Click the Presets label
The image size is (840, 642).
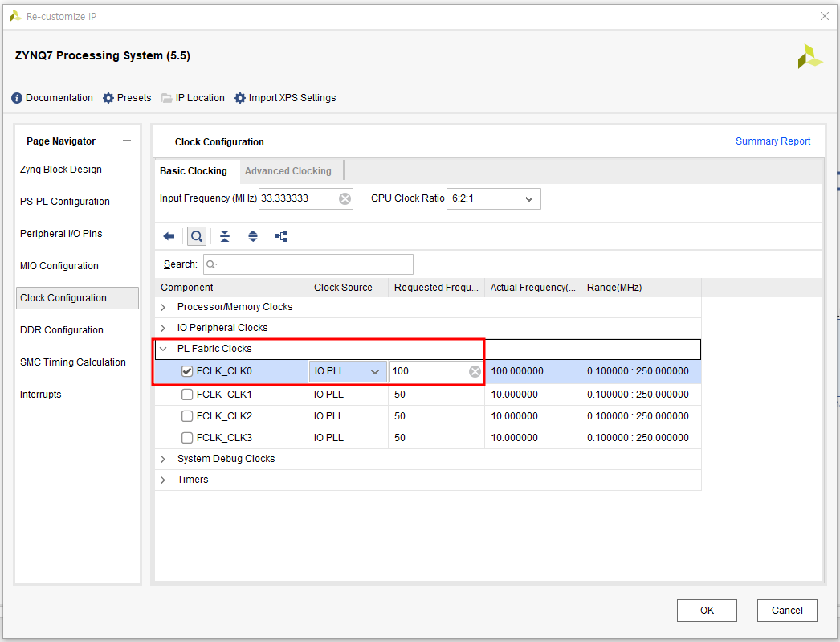pyautogui.click(x=134, y=98)
